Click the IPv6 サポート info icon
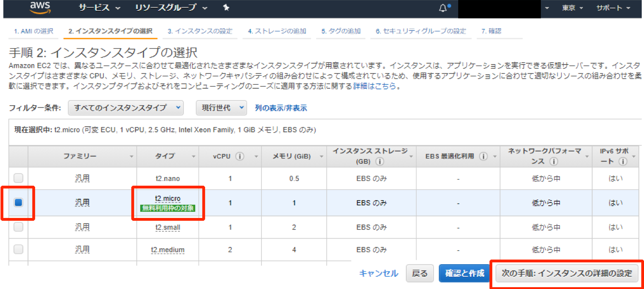 [622, 162]
